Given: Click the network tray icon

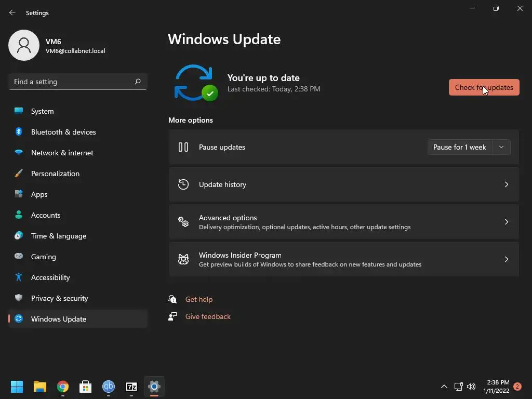Looking at the screenshot, I should (458, 387).
